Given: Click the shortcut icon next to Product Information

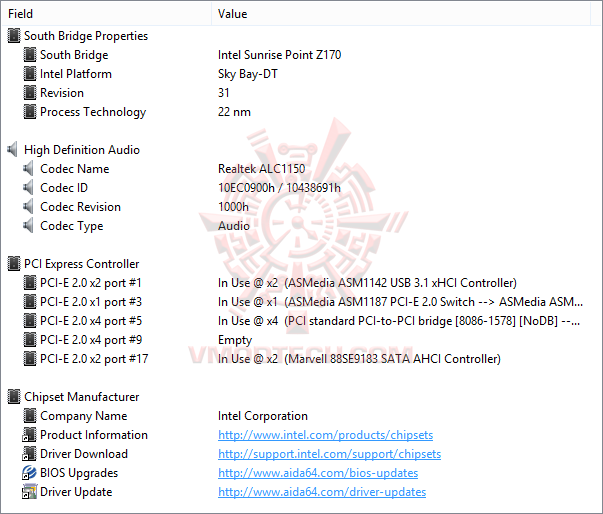Looking at the screenshot, I should coord(29,434).
